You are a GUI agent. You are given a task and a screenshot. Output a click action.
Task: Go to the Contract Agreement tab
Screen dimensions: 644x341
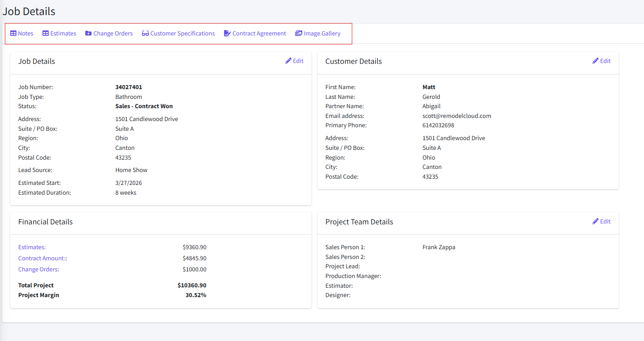[x=259, y=33]
